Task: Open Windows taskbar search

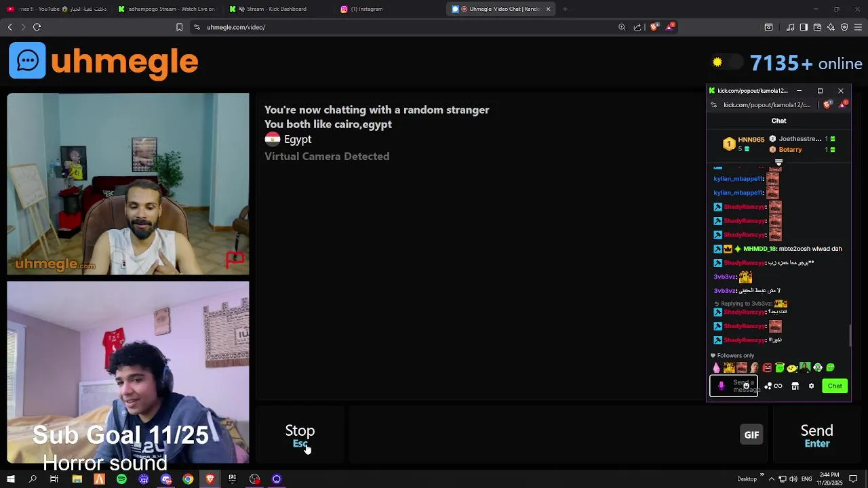Action: [33, 479]
